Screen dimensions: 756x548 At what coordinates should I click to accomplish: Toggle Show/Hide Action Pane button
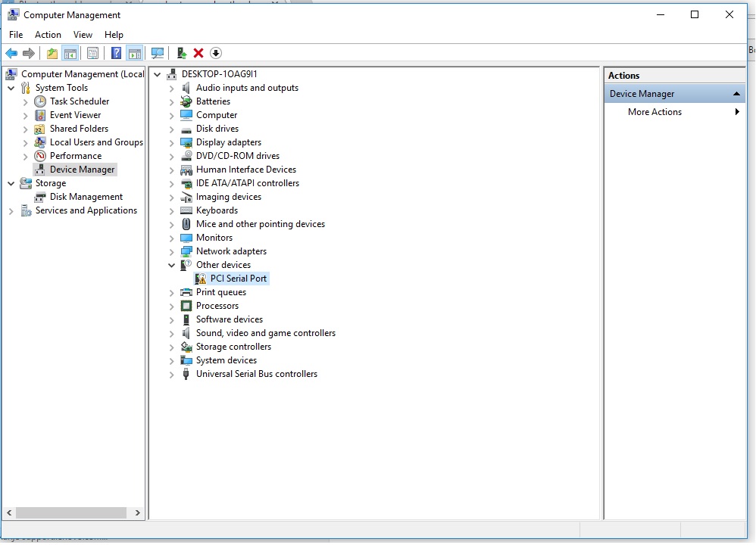click(x=134, y=53)
